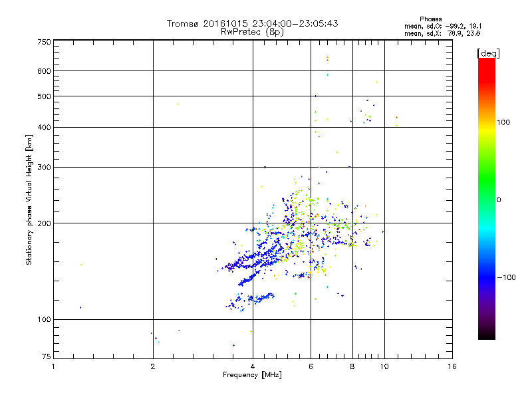Viewport: 532px width, 399px height.
Task: Click the '100' y-axis tick label
Action: 44,319
